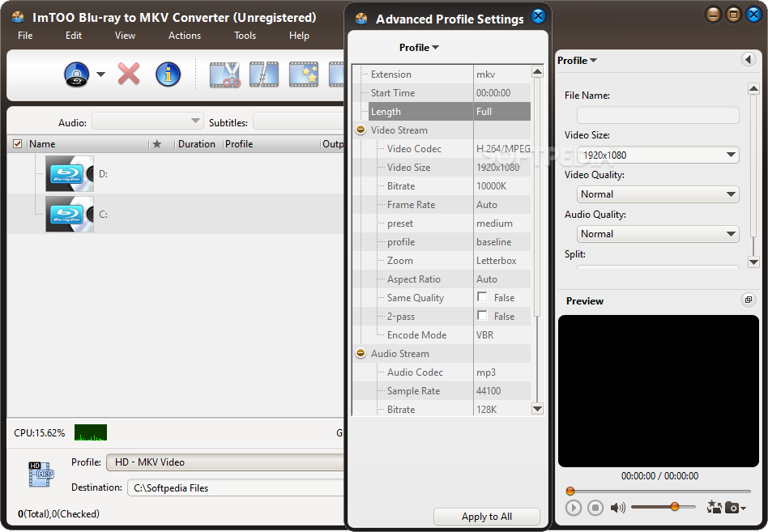Click the Preview pop-out icon
The image size is (768, 532).
click(x=748, y=300)
